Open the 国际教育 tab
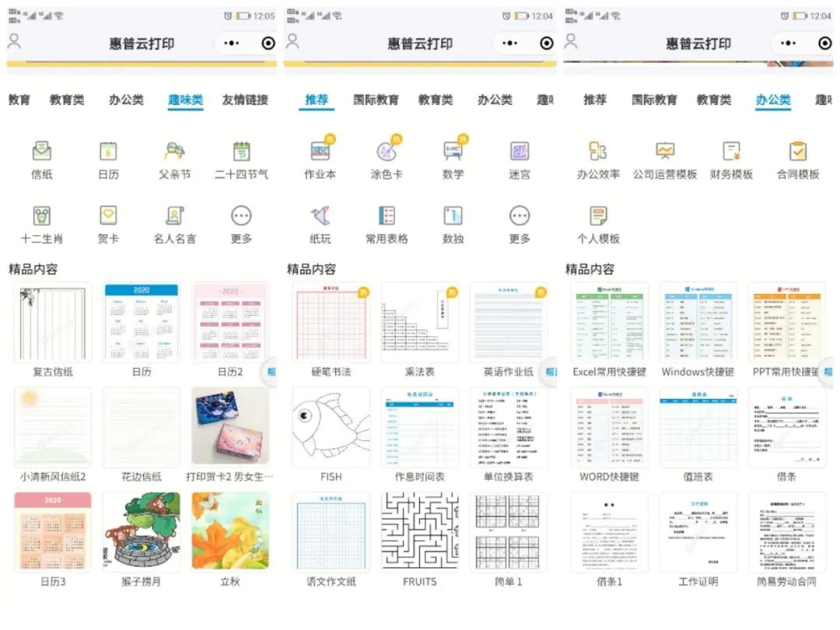The image size is (840, 630). pyautogui.click(x=376, y=100)
